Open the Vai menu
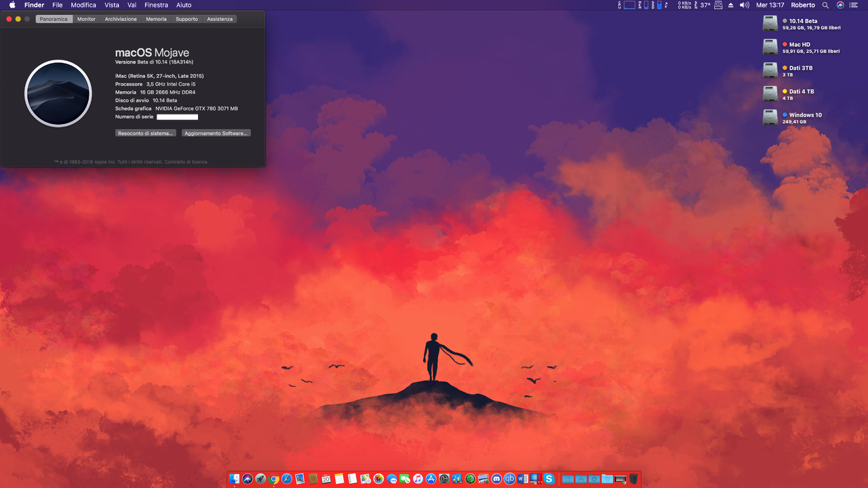The height and width of the screenshot is (488, 868). point(132,5)
